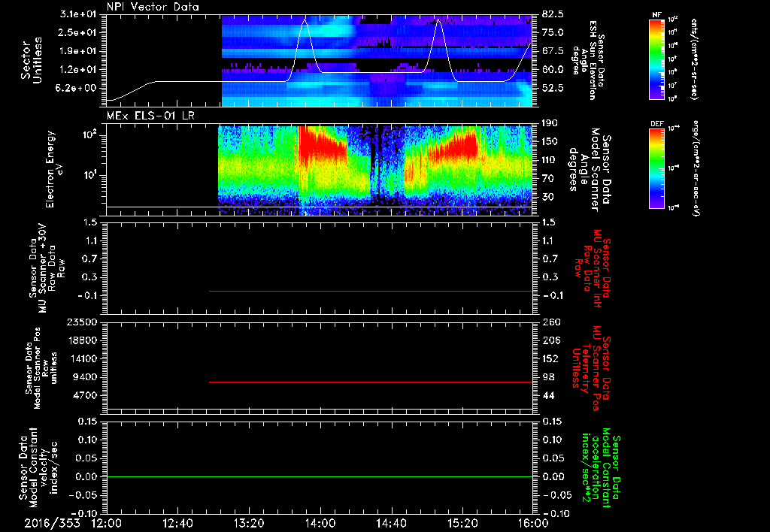Viewport: 770px width, 532px height.
Task: Click the 3.1e+01 sector tick value
Action: (x=77, y=14)
